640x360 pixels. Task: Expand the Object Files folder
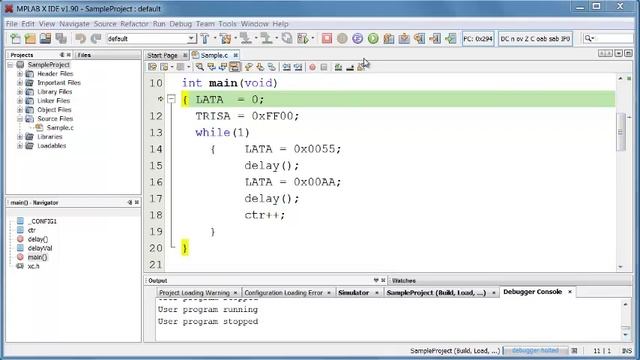click(x=20, y=110)
